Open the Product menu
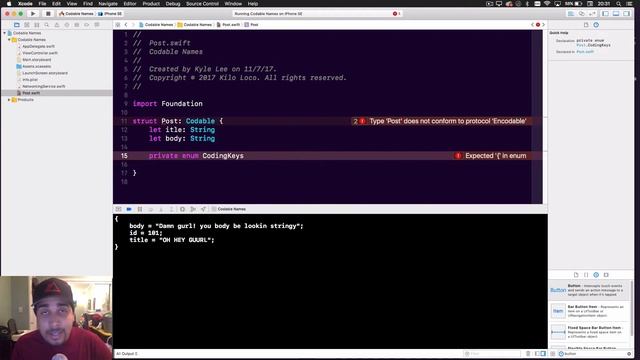 point(151,4)
